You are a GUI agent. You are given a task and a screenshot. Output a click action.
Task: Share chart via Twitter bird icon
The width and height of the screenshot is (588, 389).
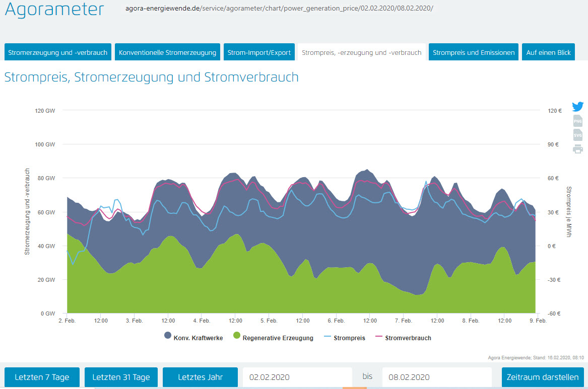pos(577,106)
